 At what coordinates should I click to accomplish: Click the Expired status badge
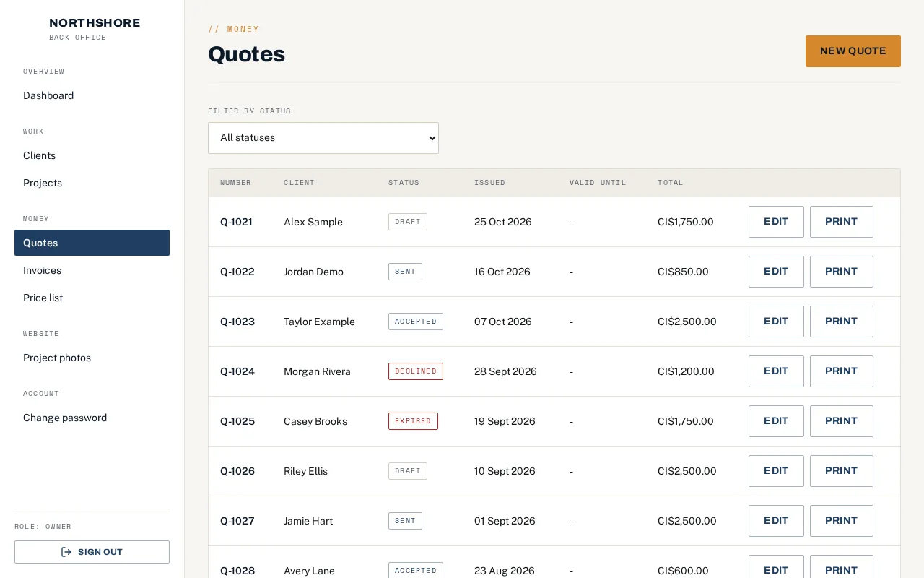[413, 421]
